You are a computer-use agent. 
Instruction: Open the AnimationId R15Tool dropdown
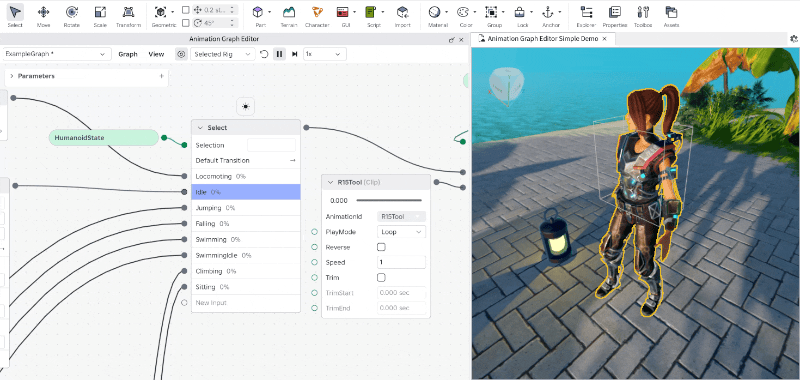(402, 217)
